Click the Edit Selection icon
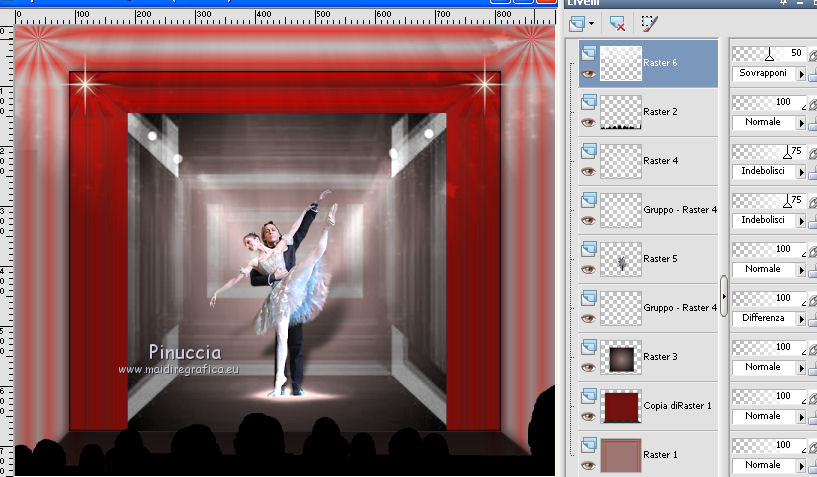Viewport: 817px width, 477px height. [x=649, y=23]
